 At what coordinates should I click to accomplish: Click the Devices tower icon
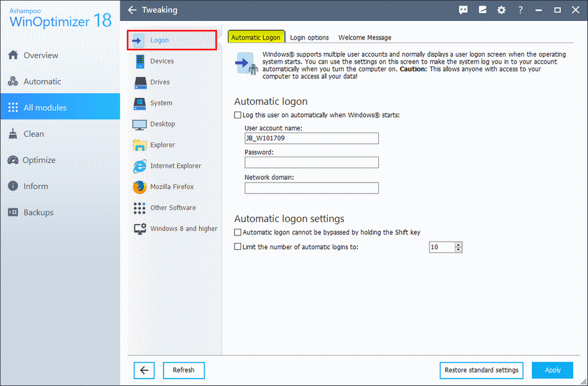point(140,61)
